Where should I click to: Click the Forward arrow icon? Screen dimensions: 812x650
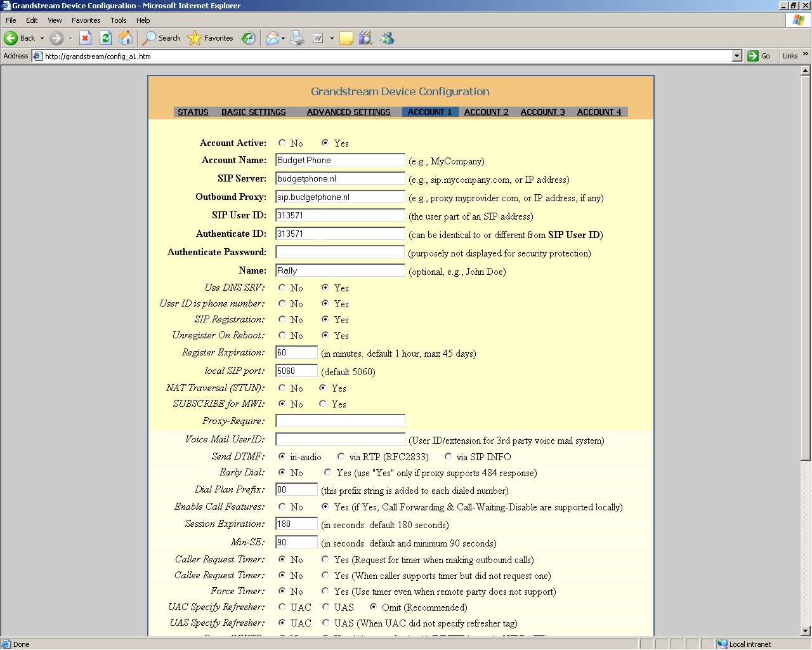(56, 38)
